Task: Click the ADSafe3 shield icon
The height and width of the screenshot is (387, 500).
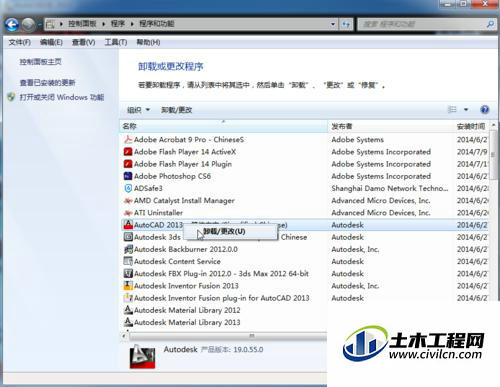Action: (x=128, y=188)
